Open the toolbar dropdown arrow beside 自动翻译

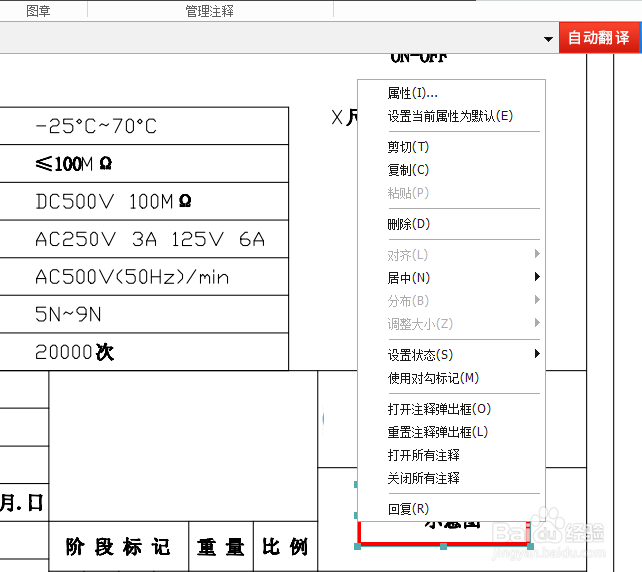[x=548, y=39]
